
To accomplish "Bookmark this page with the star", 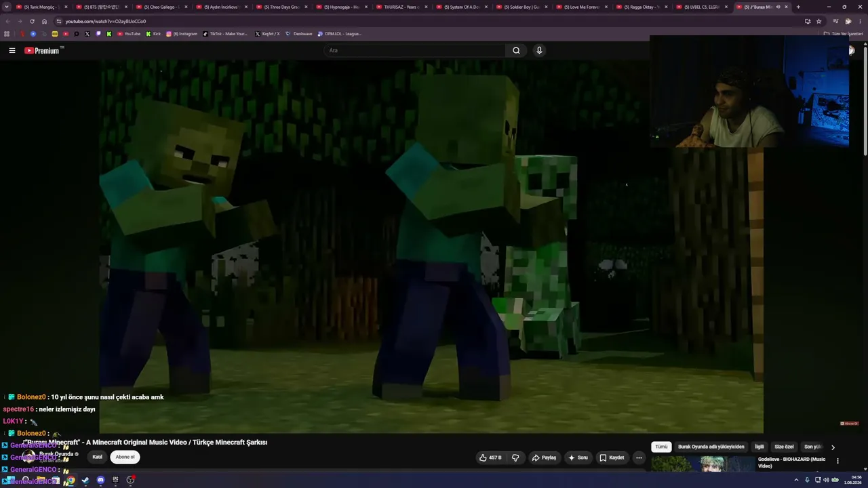I will pos(818,21).
